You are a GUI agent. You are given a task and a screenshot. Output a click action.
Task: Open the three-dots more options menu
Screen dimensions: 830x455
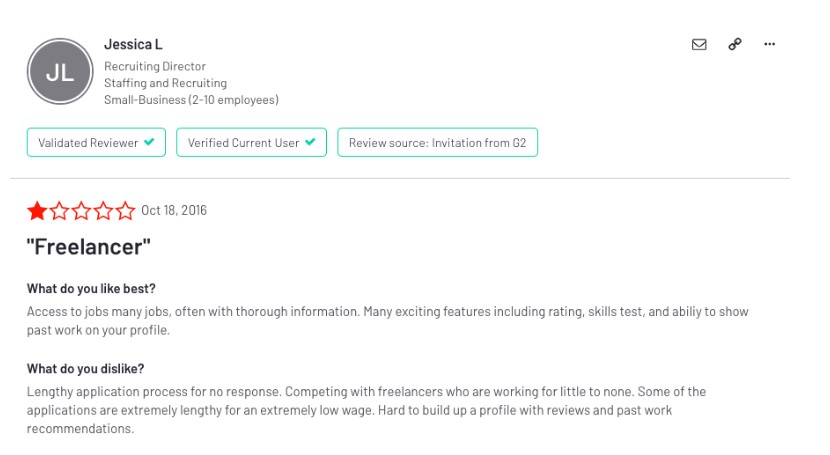[769, 44]
